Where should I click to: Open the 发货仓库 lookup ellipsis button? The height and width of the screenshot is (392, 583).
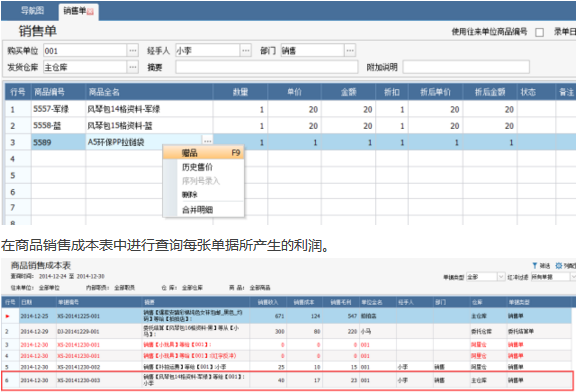point(133,67)
